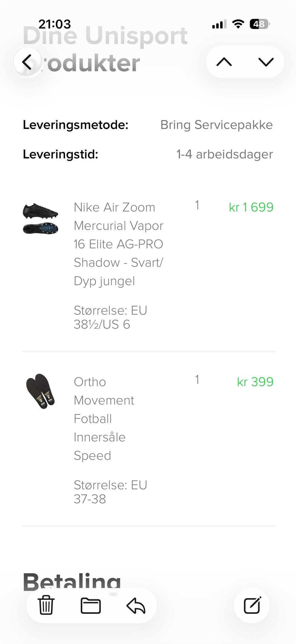Tap the 1-4 arbeidsdager delivery time
The image size is (296, 644).
click(x=224, y=154)
